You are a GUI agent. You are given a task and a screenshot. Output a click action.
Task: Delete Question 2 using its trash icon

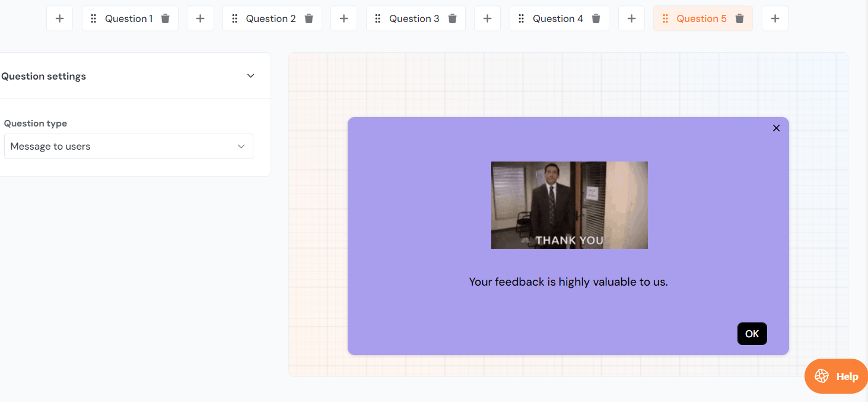[x=309, y=18]
